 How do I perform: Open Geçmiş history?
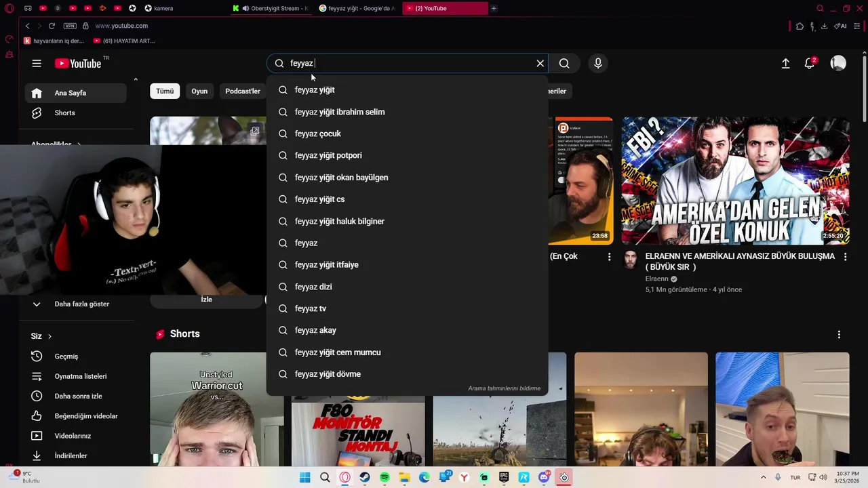click(x=76, y=356)
